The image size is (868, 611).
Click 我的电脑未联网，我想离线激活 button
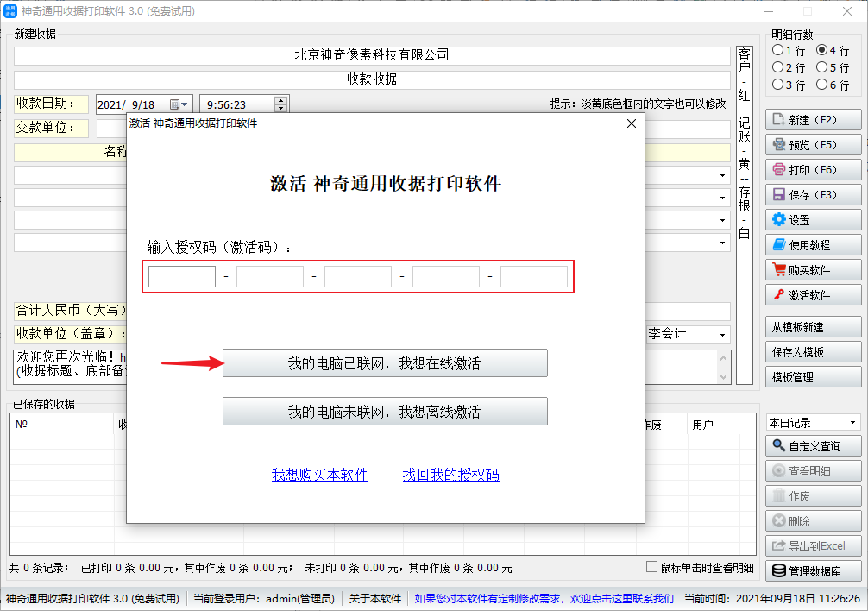[x=385, y=411]
